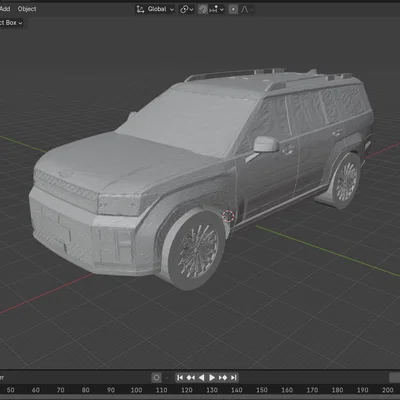Click frame 50 on the timeline ruler
This screenshot has width=400, height=400.
coord(11,390)
